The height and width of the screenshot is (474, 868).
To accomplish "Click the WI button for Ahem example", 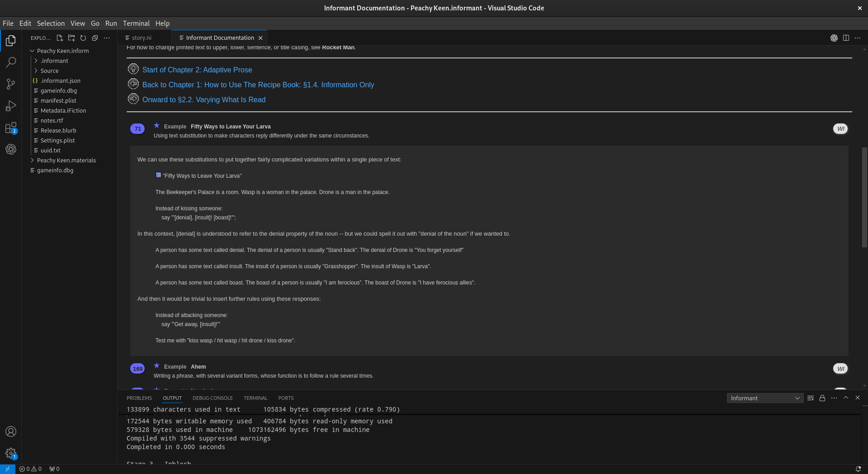I will click(x=840, y=369).
